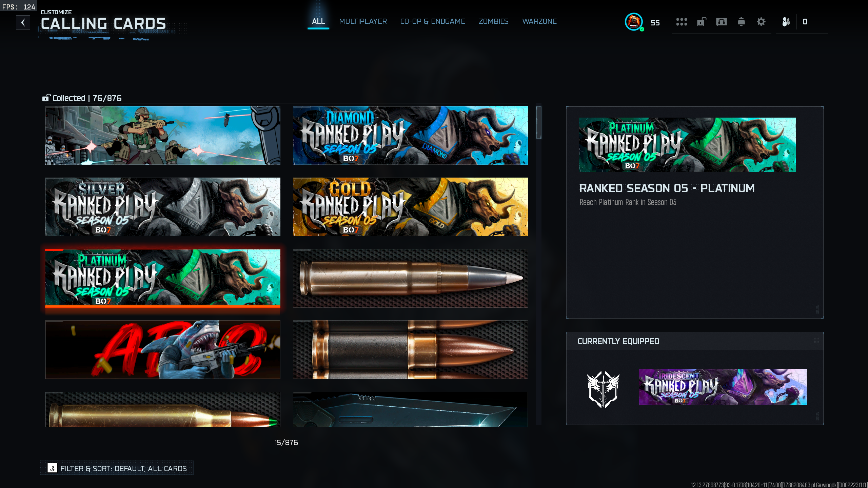Switch to the MULTIPLAYER tab
Screen dimensions: 868x488
pos(363,21)
